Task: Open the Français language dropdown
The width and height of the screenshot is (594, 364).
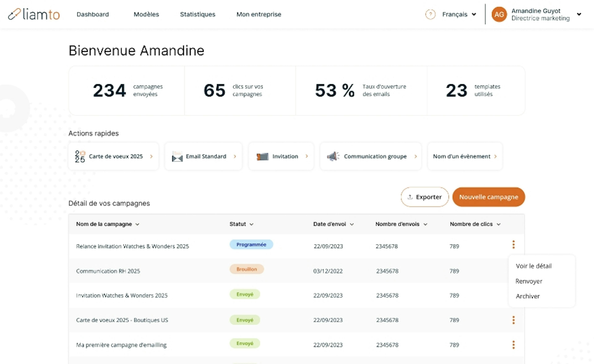Action: tap(459, 14)
